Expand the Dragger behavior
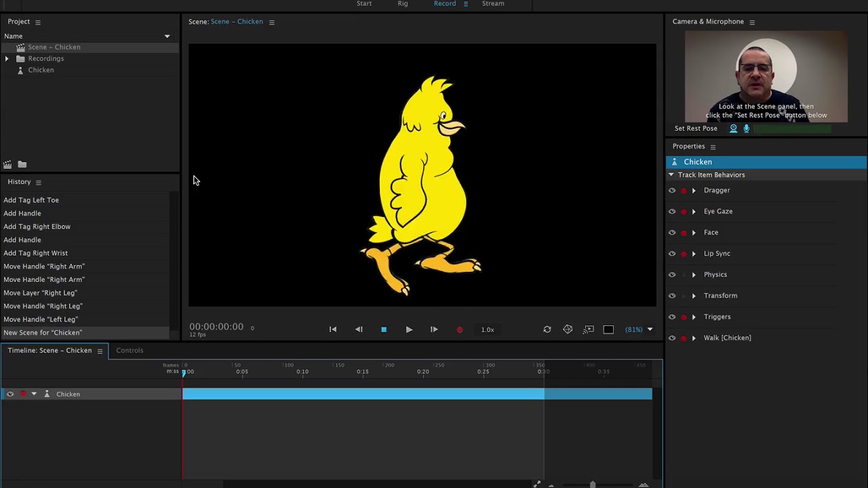Screen dimensions: 868x488 click(694, 190)
